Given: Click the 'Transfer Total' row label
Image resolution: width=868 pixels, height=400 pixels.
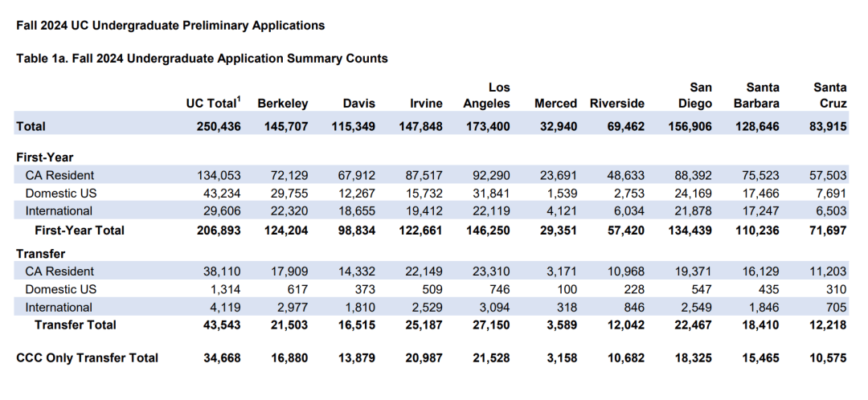Looking at the screenshot, I should coord(75,325).
